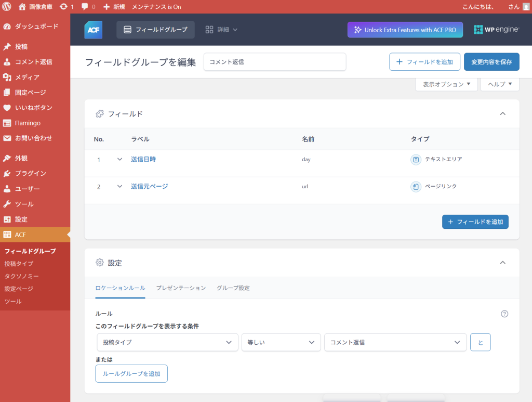Expand the 送信元ページ field row chevron
The height and width of the screenshot is (402, 532).
(x=119, y=186)
